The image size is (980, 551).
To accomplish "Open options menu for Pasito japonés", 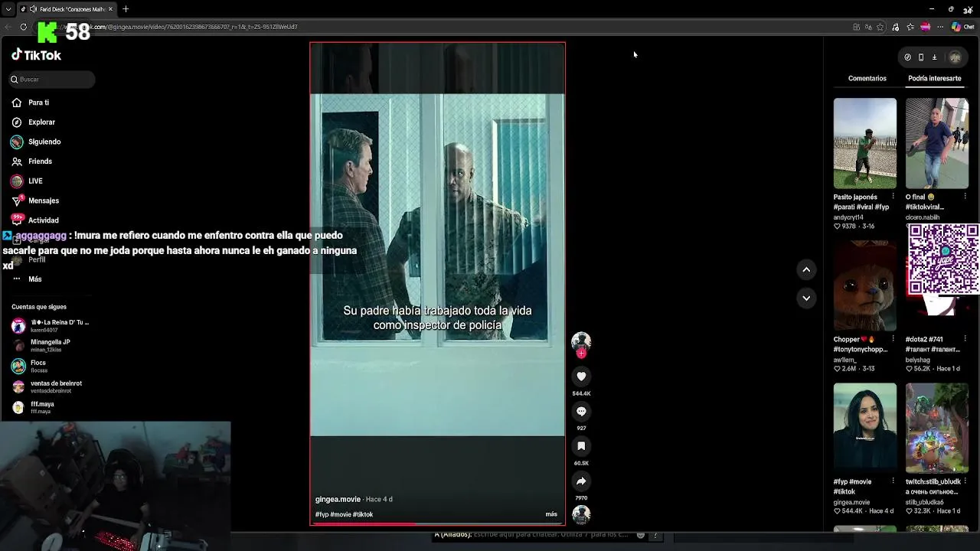I will (x=893, y=197).
